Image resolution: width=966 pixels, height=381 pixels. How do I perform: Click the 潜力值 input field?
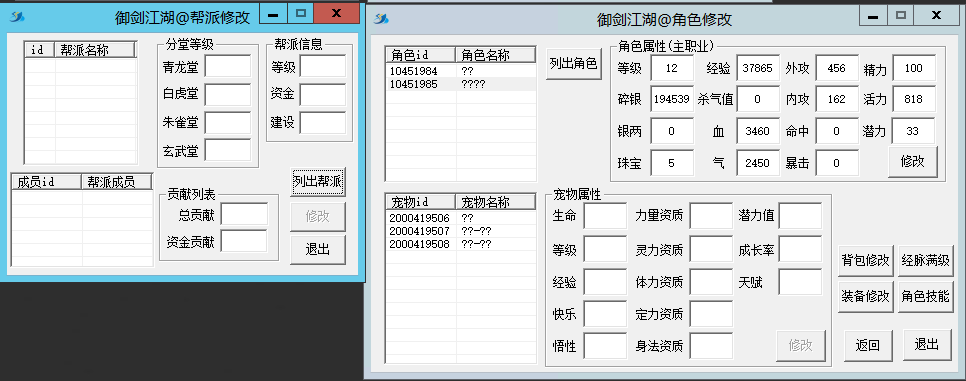point(800,216)
